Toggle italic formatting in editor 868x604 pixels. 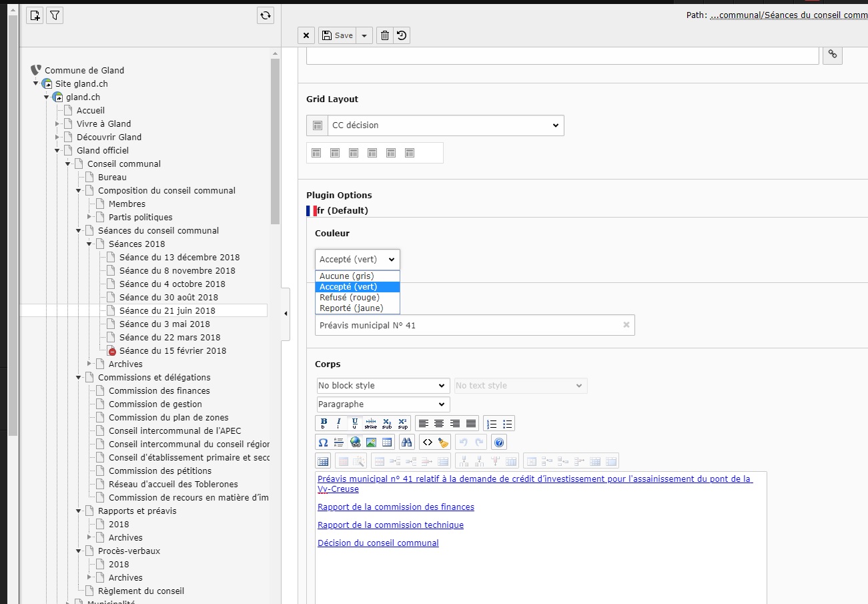click(339, 423)
